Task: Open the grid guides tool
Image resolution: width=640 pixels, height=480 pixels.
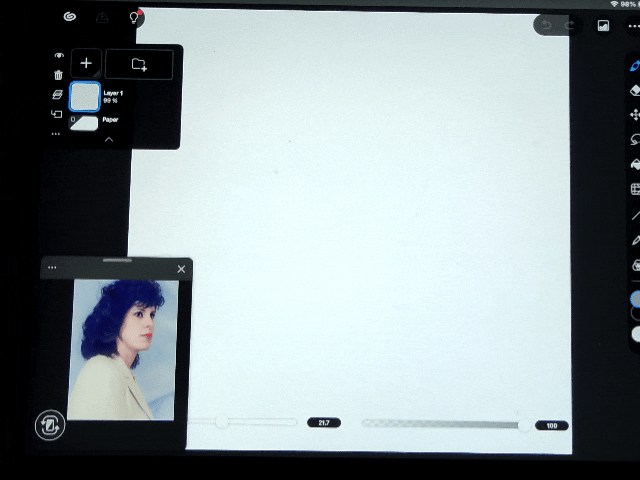Action: click(x=635, y=189)
